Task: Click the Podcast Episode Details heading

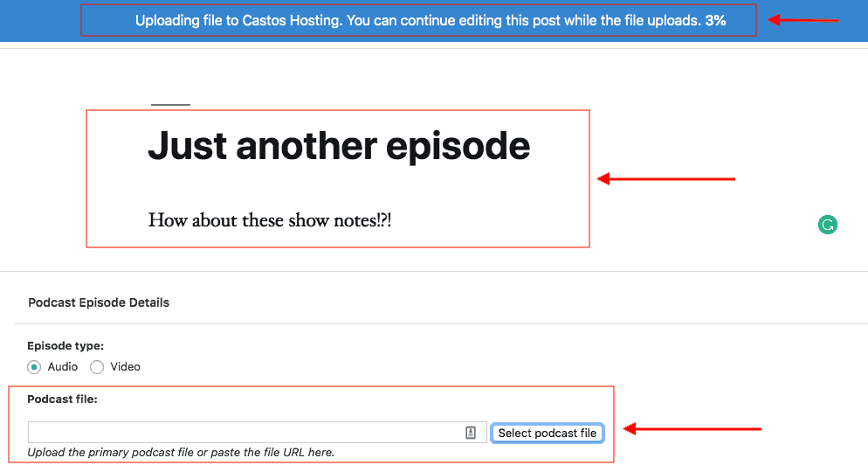Action: [x=99, y=302]
